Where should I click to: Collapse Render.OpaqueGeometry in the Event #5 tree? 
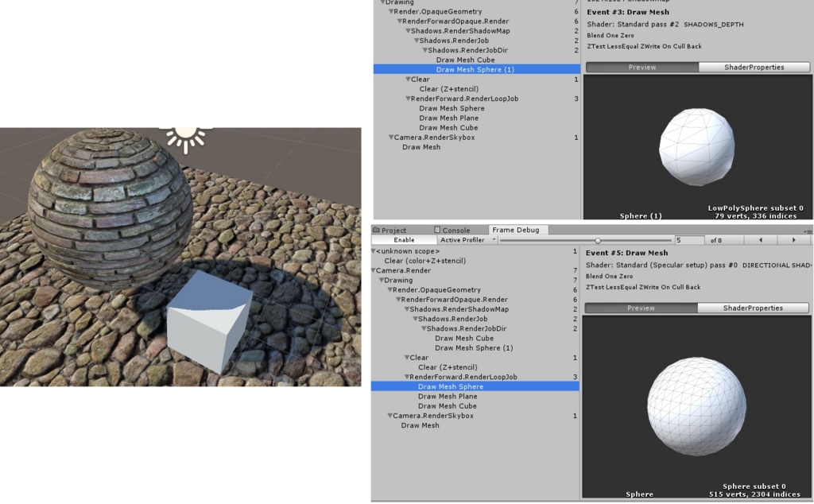(390, 289)
